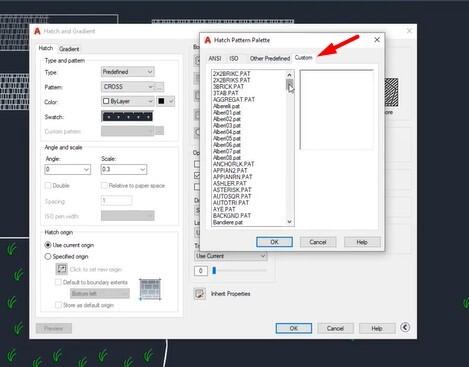Viewport: 469px width, 367px height.
Task: Click the scrollbar up arrow in pattern list
Action: [289, 75]
